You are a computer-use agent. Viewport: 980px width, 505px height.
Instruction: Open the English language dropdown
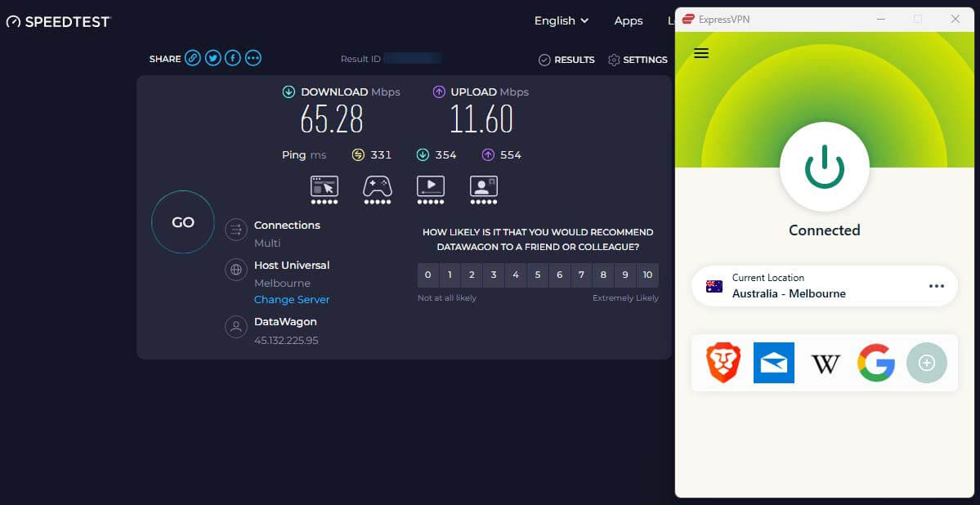[x=562, y=20]
